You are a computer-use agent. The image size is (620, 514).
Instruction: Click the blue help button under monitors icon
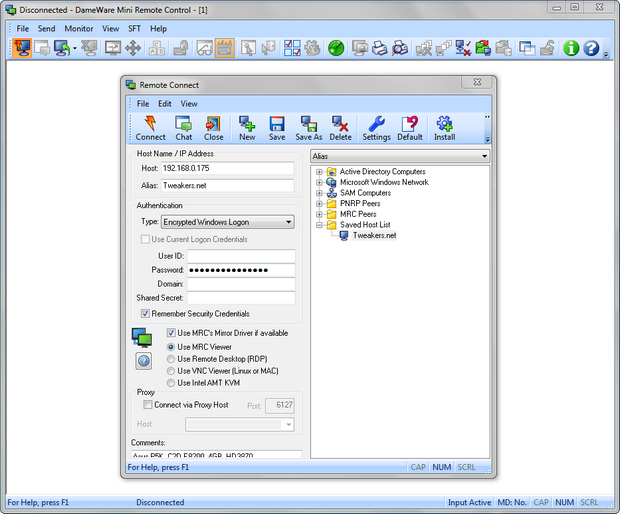(144, 361)
